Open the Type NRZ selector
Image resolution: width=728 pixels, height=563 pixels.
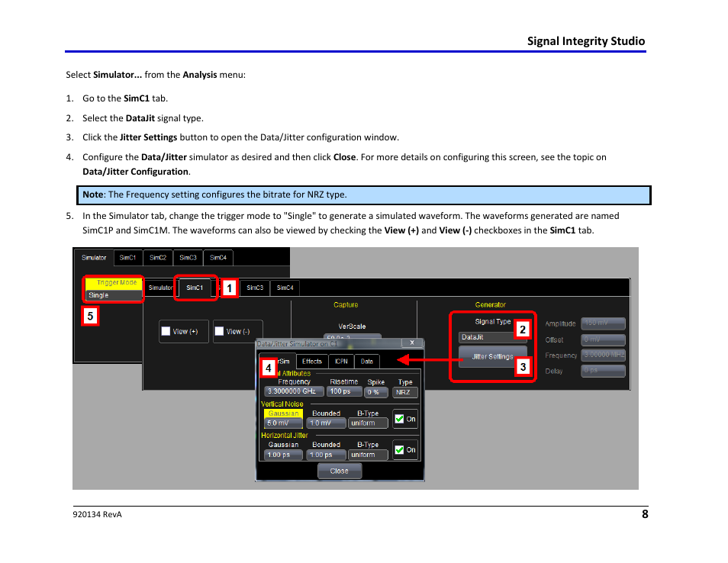click(405, 392)
